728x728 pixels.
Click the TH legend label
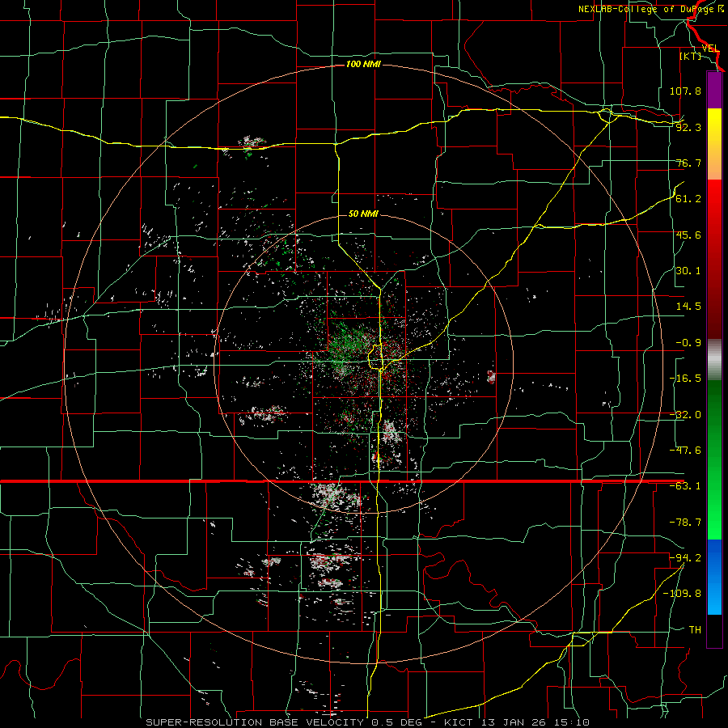695,630
